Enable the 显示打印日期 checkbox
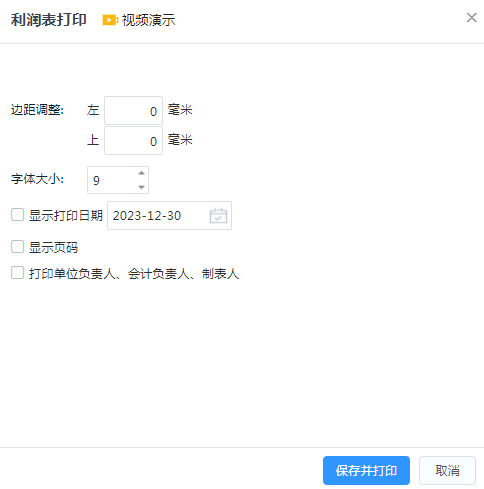 [x=17, y=215]
